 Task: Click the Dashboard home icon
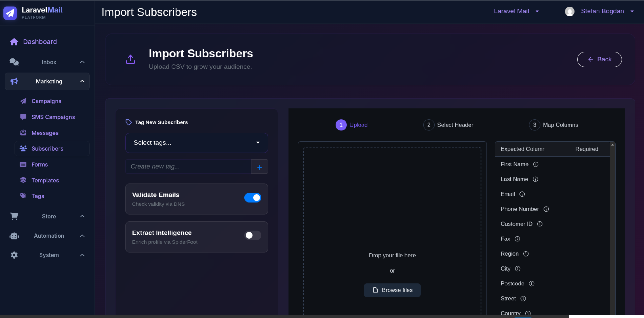pyautogui.click(x=14, y=42)
